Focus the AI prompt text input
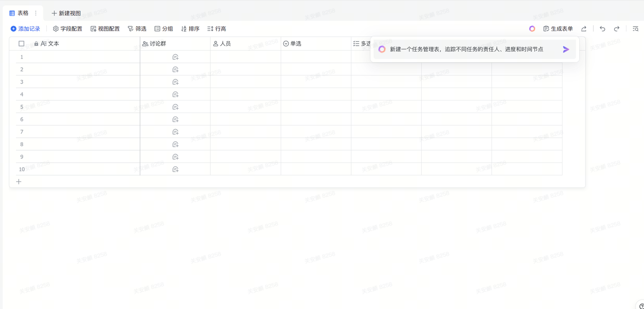644x309 pixels. (x=473, y=49)
